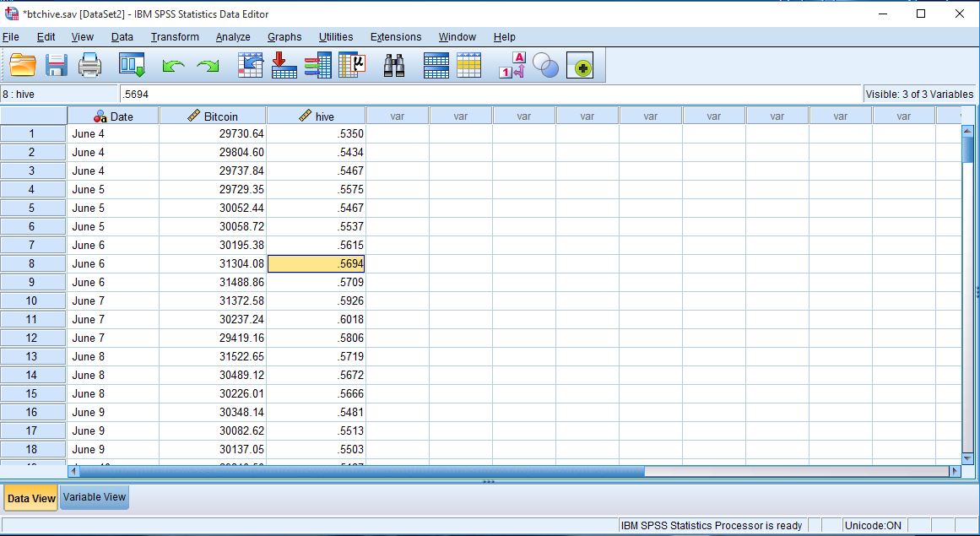Image resolution: width=980 pixels, height=536 pixels.
Task: Select hive cell .5575
Action: (x=317, y=189)
